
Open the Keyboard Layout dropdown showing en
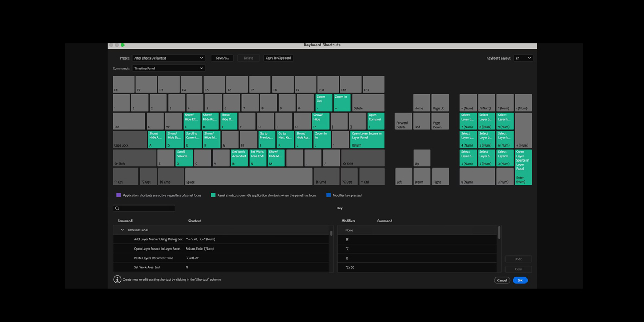(x=523, y=58)
